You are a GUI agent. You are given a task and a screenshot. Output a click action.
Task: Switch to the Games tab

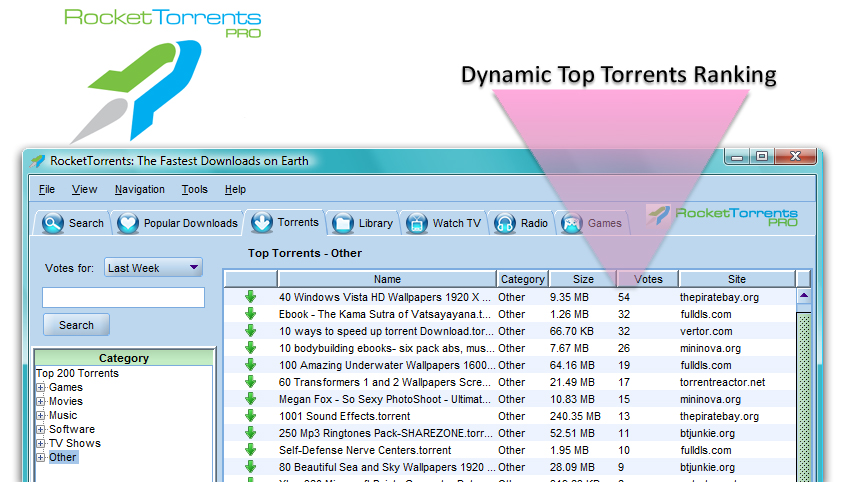[x=591, y=223]
